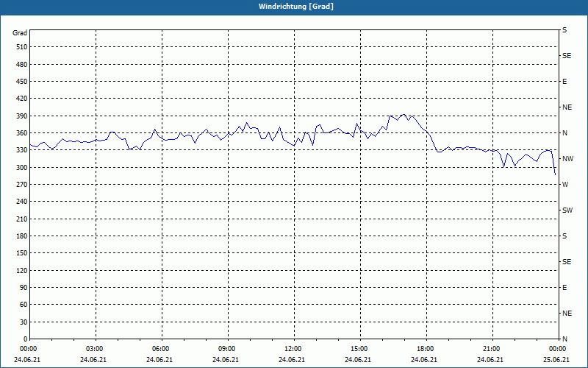Click the 330 y-axis value
Image resolution: width=588 pixels, height=368 pixels.
pos(22,150)
